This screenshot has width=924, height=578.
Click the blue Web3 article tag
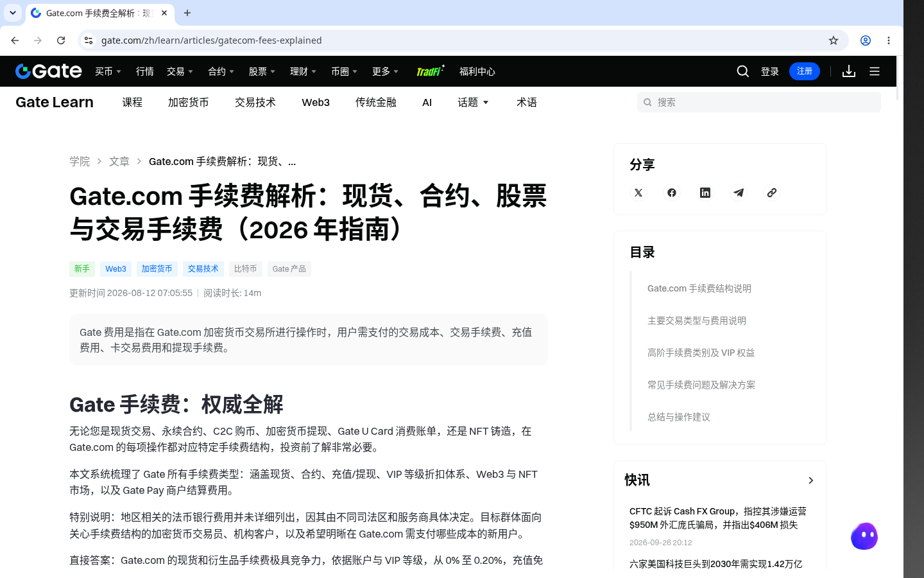pyautogui.click(x=116, y=269)
